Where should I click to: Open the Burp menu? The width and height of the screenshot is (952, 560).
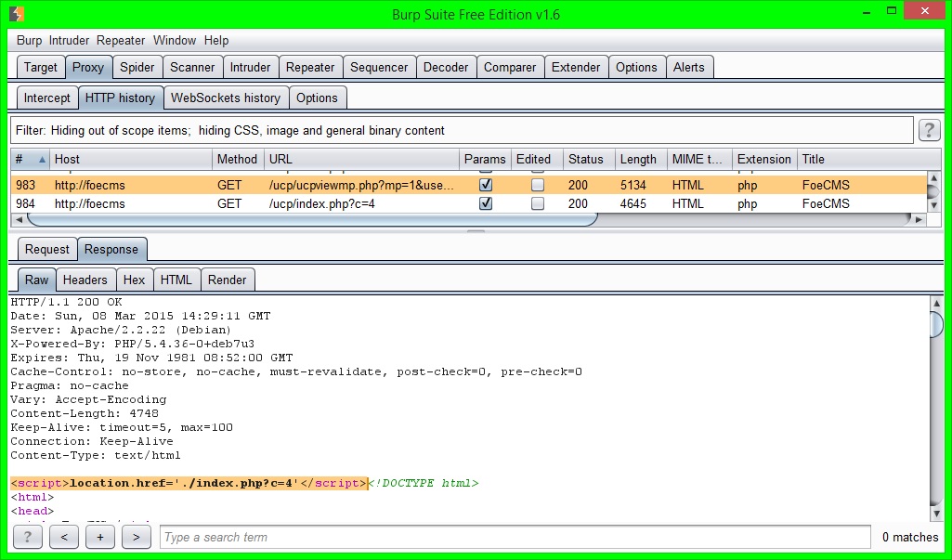tap(29, 40)
